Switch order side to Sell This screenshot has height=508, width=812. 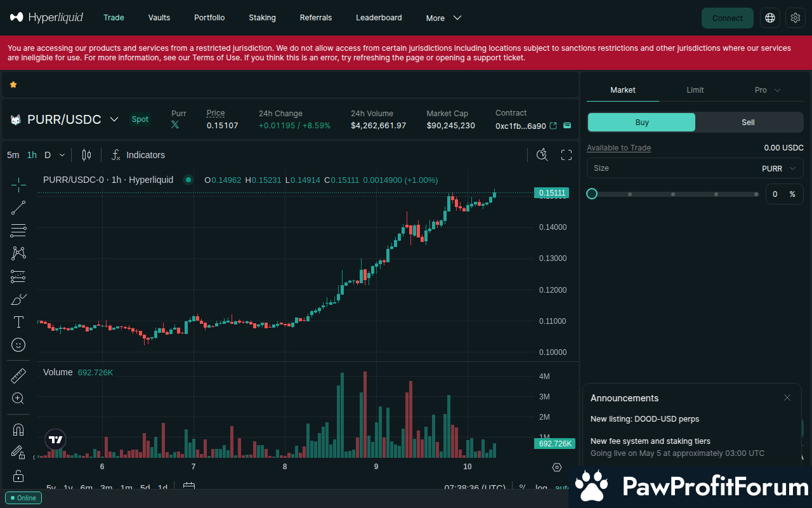(749, 122)
